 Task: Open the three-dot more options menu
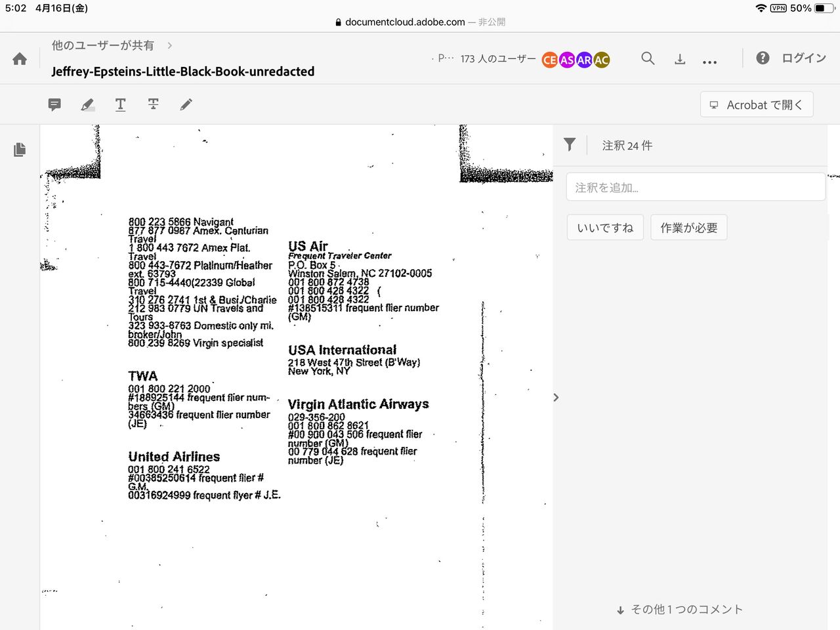click(x=709, y=62)
